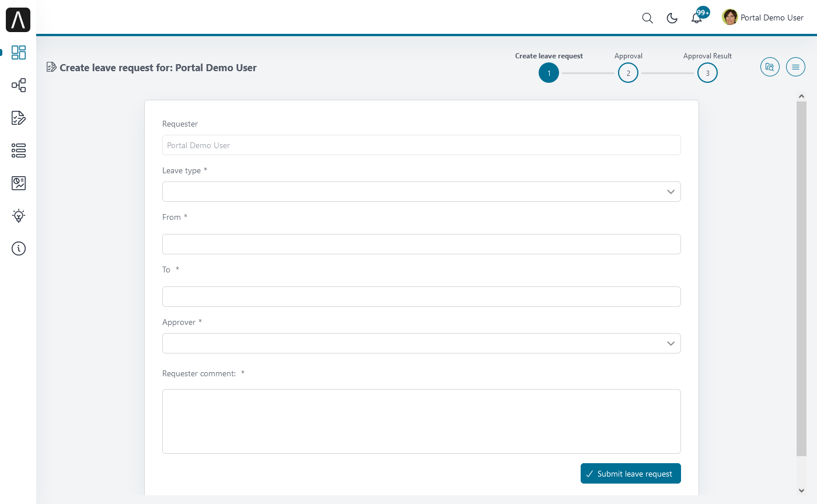This screenshot has height=504, width=817.
Task: Open Portal Demo User avatar
Action: coord(729,17)
